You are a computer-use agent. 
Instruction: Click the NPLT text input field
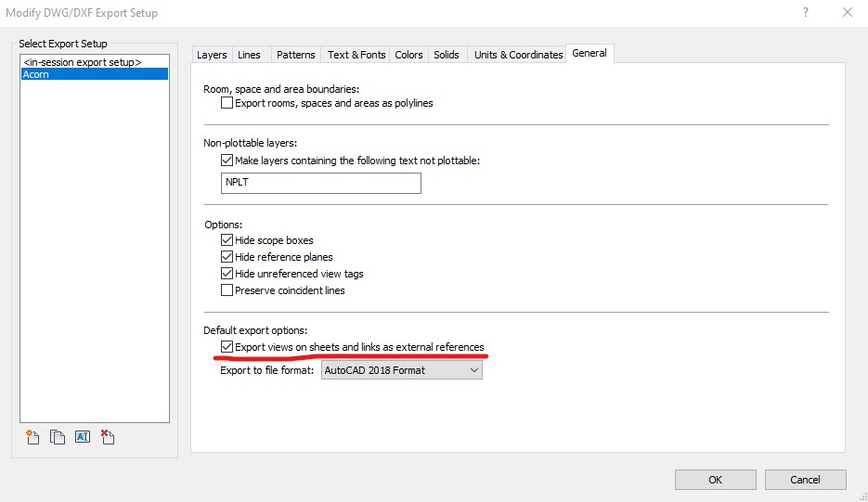pyautogui.click(x=321, y=183)
